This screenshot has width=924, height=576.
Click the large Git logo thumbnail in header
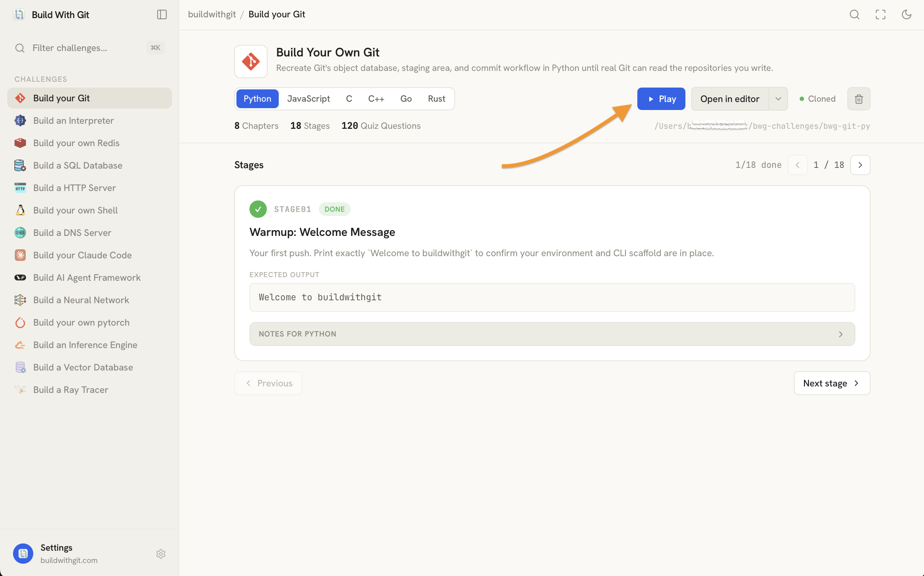[x=251, y=62]
